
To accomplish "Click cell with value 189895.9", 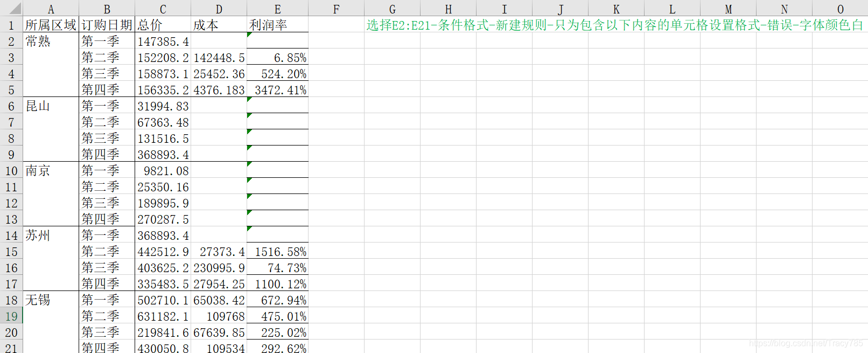I will pos(163,203).
